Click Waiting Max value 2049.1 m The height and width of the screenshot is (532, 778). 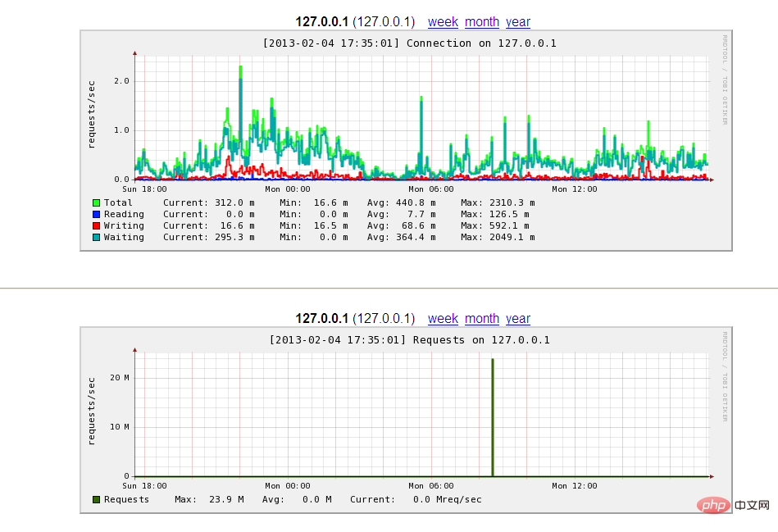pos(512,237)
